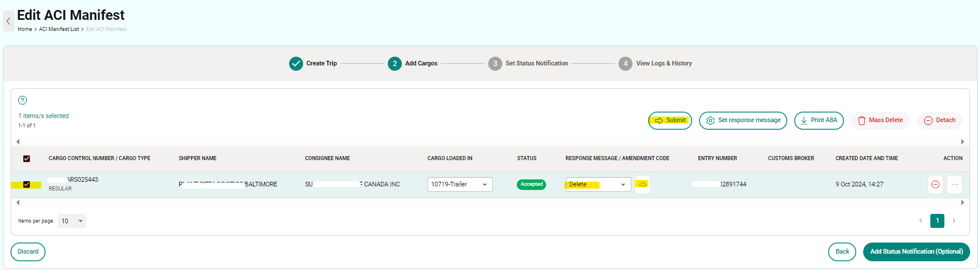
Task: Click the back arrow beside Edit ACI Manifest
Action: click(x=8, y=21)
